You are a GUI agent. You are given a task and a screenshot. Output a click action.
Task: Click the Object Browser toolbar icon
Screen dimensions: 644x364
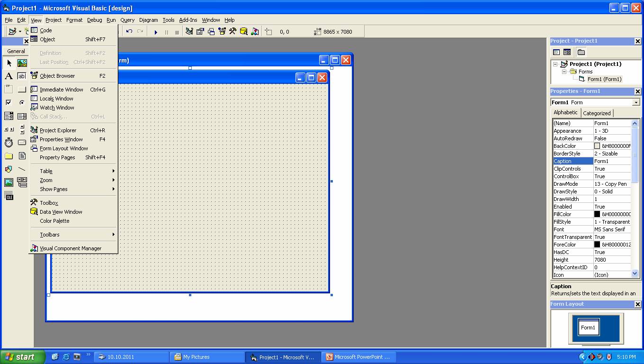(x=222, y=32)
